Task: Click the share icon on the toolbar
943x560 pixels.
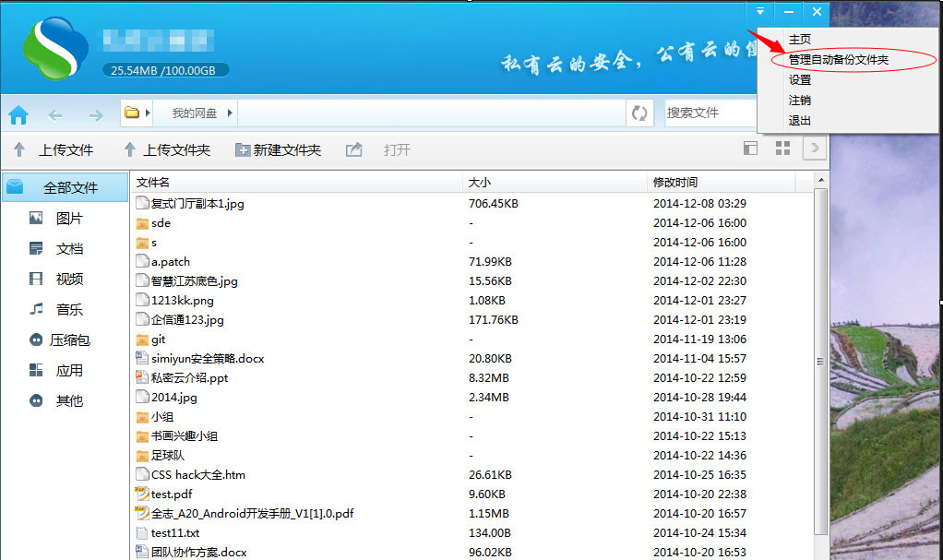Action: coord(353,148)
